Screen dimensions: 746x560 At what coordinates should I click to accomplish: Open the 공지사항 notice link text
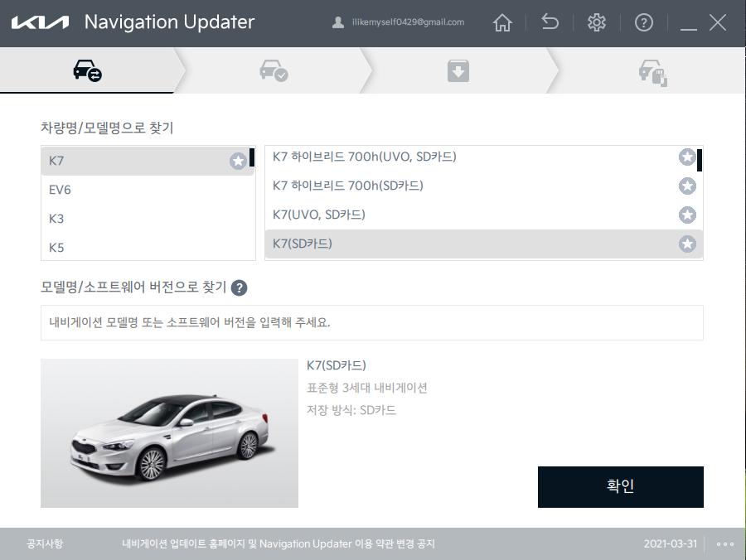(45, 544)
